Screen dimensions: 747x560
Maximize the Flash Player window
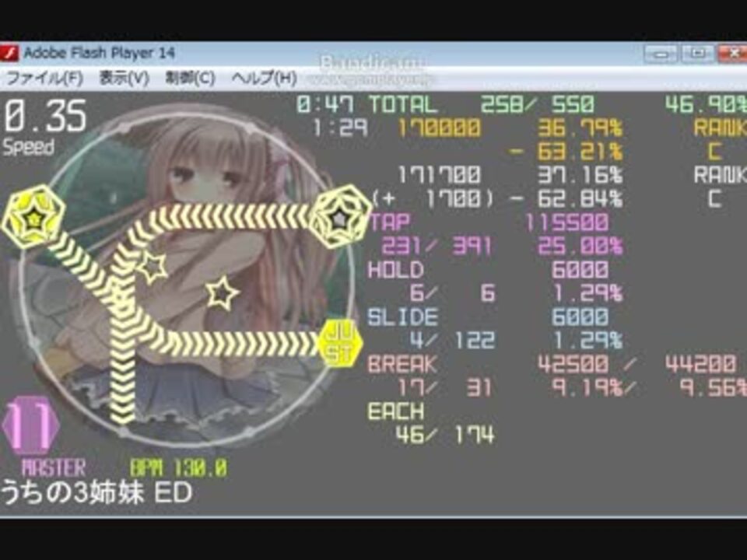point(697,54)
